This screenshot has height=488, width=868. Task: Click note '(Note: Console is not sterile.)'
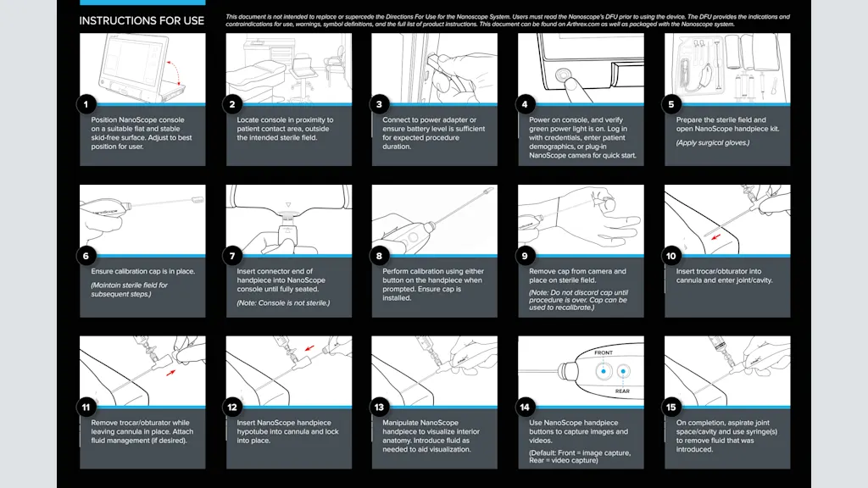(x=283, y=302)
